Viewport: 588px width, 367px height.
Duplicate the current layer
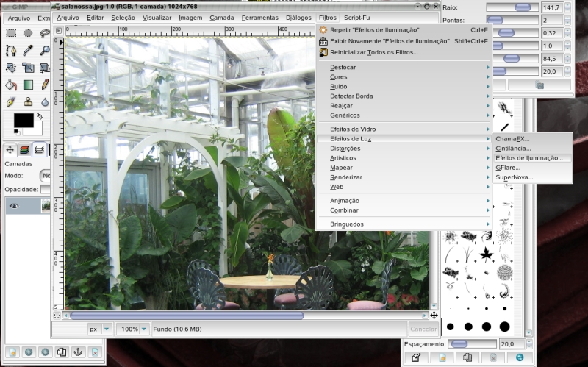[x=62, y=352]
